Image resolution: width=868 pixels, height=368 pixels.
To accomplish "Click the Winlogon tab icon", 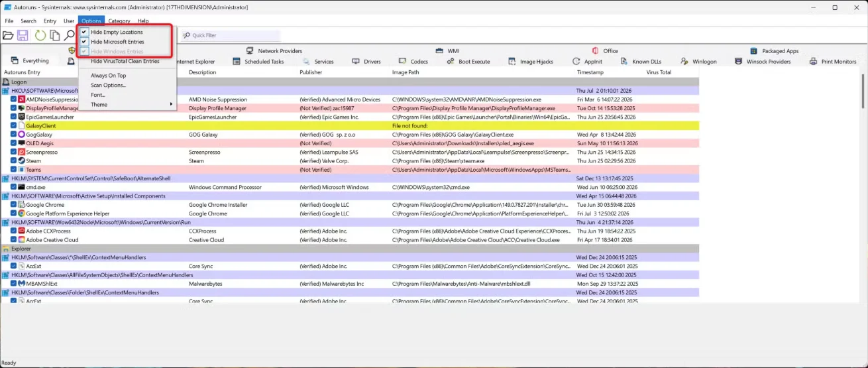I will coord(684,61).
